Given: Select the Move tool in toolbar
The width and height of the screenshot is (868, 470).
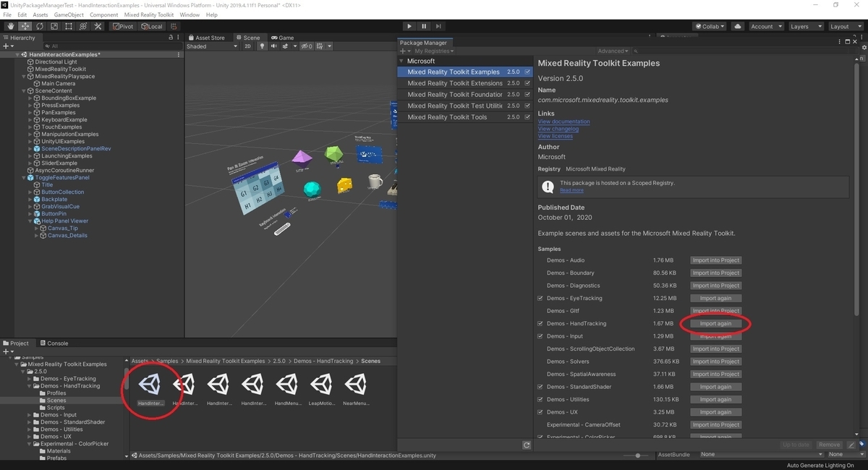Looking at the screenshot, I should click(25, 26).
